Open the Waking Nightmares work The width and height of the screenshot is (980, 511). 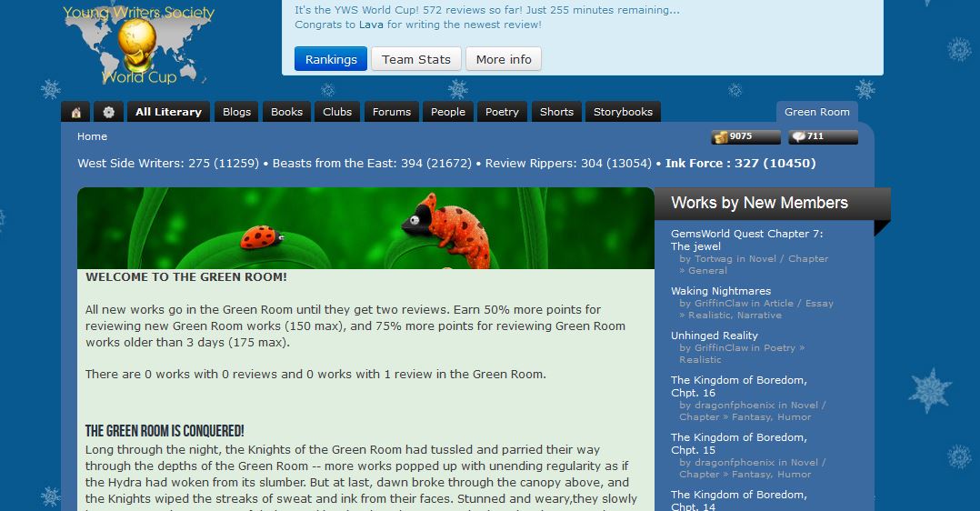pos(721,291)
